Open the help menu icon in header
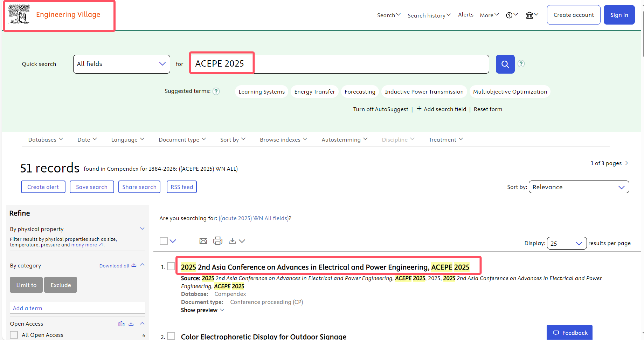The height and width of the screenshot is (340, 644). (x=512, y=15)
